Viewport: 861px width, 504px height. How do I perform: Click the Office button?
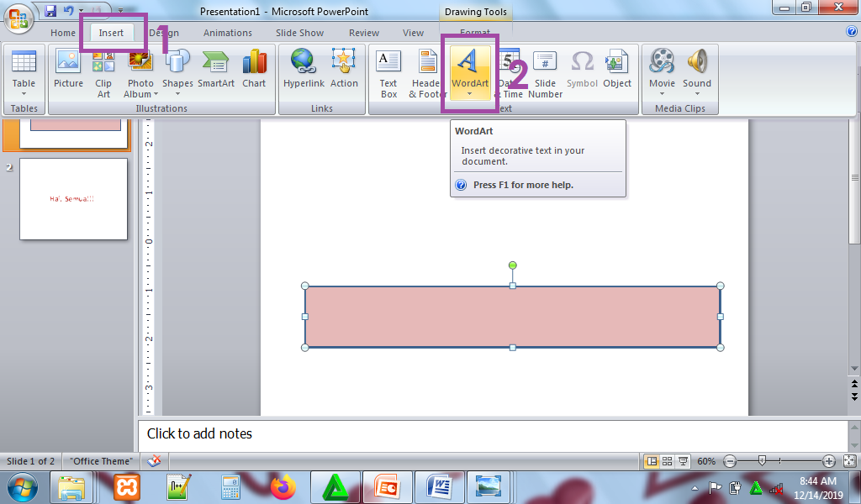[x=18, y=18]
